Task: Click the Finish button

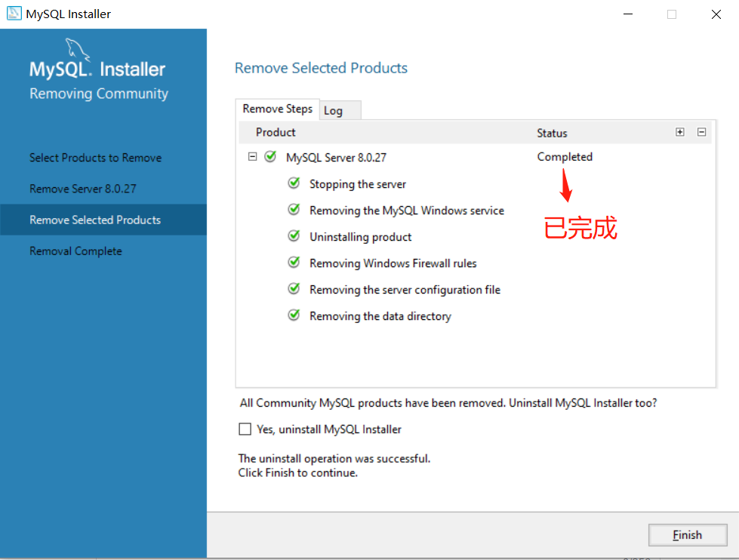Action: click(x=687, y=534)
